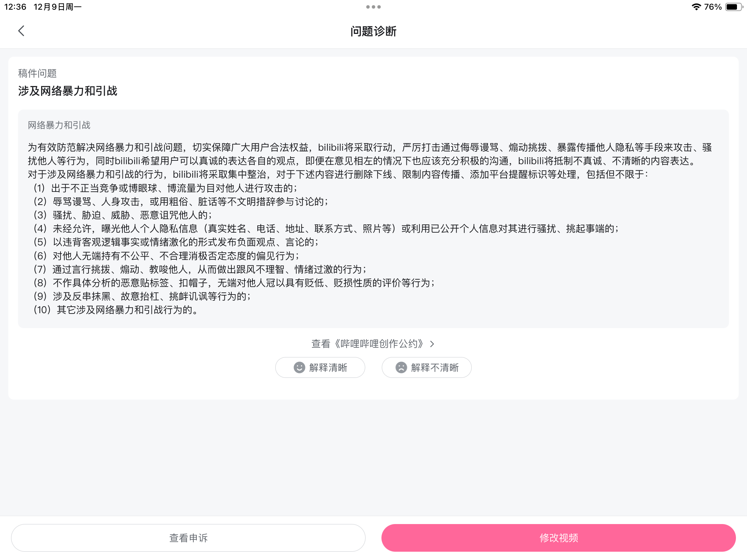747x560 pixels.
Task: Tap rule (8) about 恶意贴标签、扣帽子
Action: [x=234, y=283]
